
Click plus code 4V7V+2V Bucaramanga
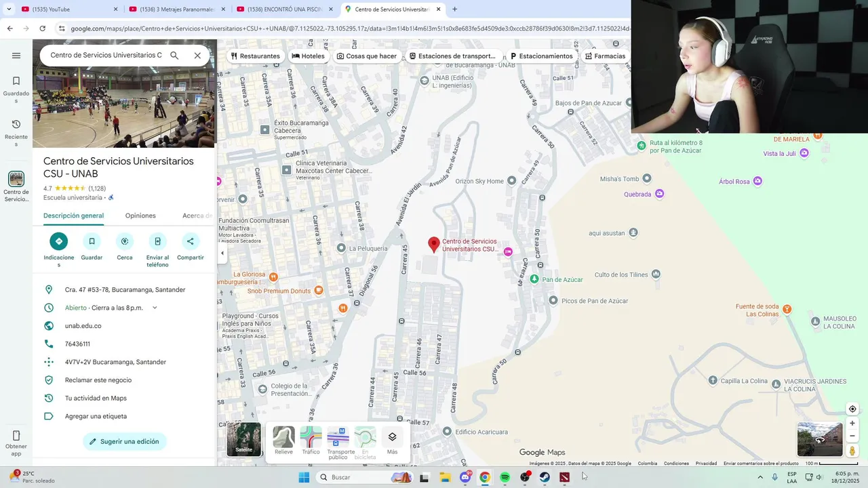[115, 362]
